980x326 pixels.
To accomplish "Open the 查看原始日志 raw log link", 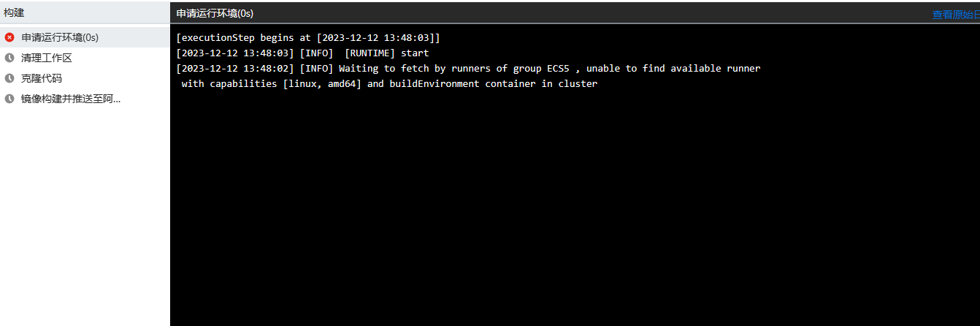I will pos(956,14).
